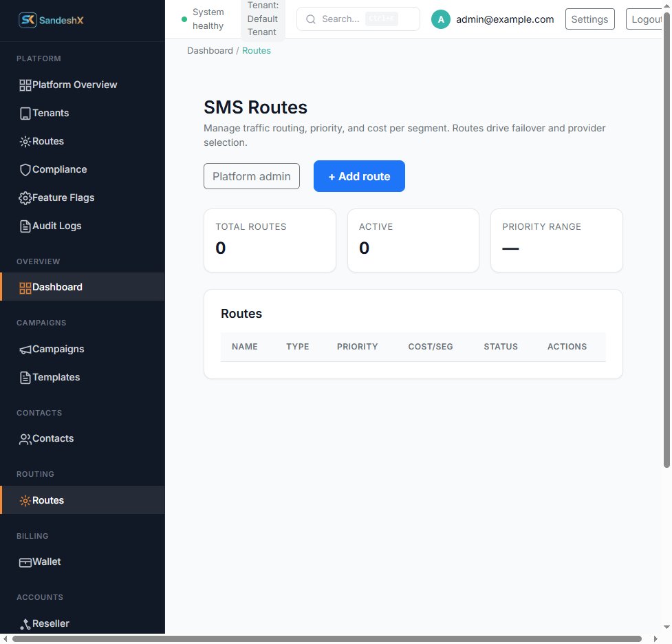Click the Active routes stat card
Viewport: 672px width, 644px height.
click(x=413, y=241)
